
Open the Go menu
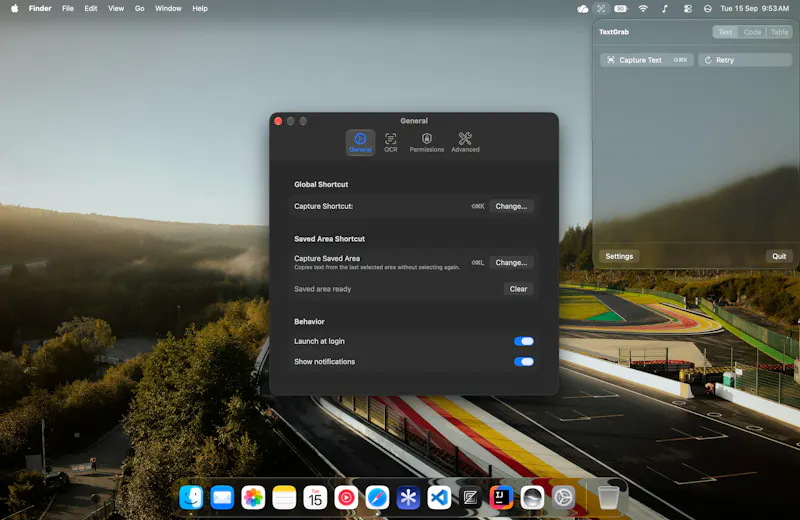click(x=139, y=8)
